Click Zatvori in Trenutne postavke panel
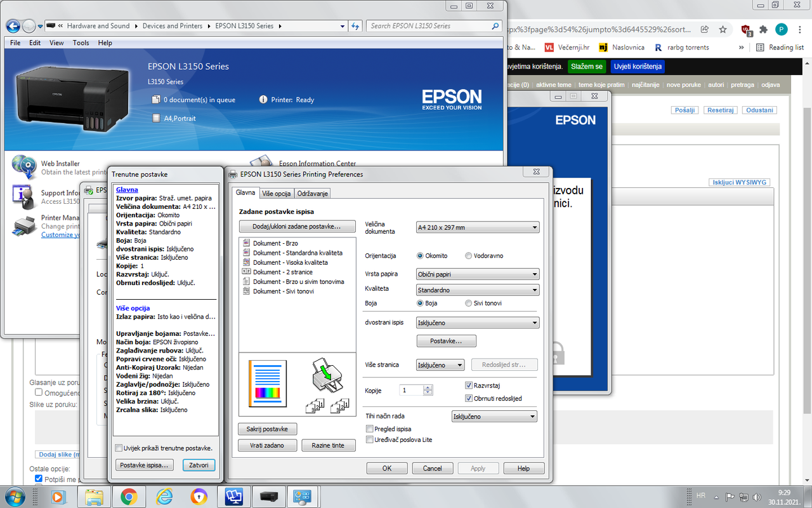Screen dimensions: 812x508 tap(199, 465)
